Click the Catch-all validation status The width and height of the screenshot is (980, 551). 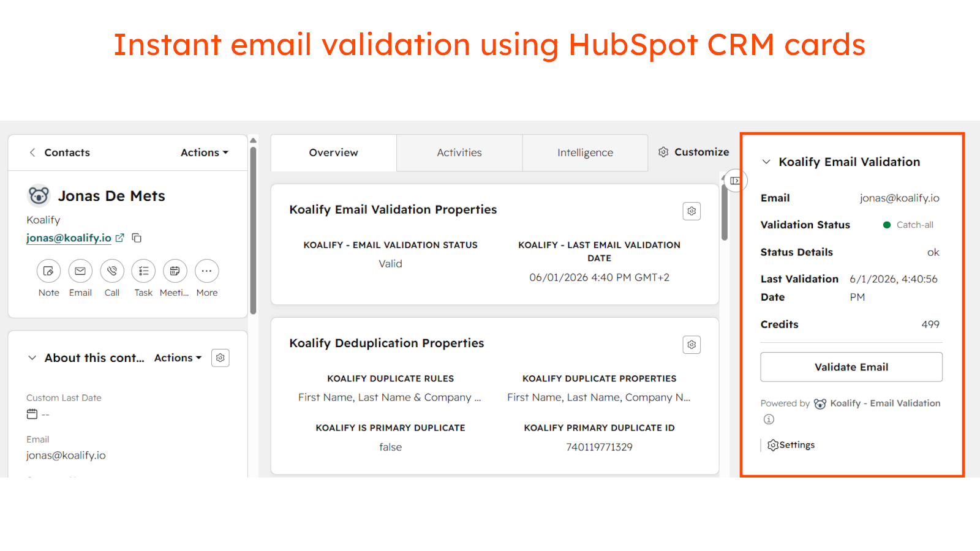point(908,225)
